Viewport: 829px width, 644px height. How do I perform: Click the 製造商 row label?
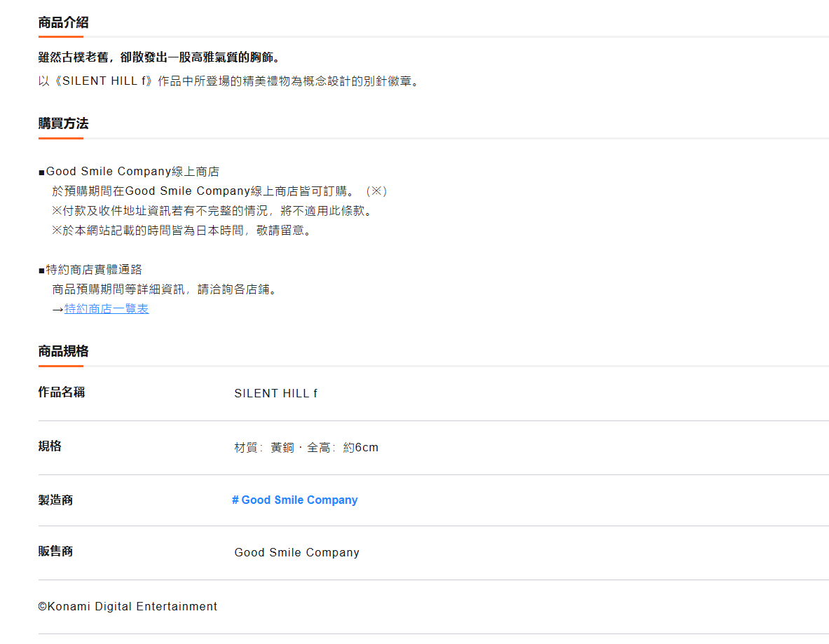[x=55, y=500]
